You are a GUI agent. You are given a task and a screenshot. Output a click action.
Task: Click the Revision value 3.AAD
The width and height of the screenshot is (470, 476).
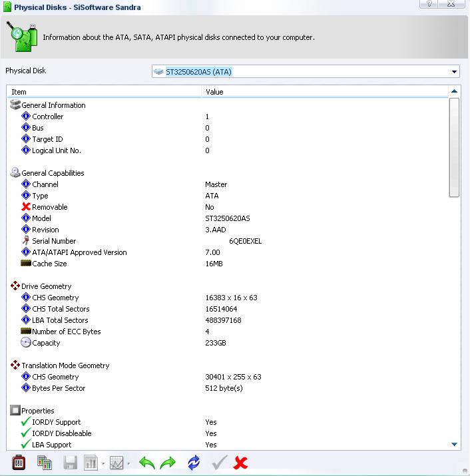215,230
